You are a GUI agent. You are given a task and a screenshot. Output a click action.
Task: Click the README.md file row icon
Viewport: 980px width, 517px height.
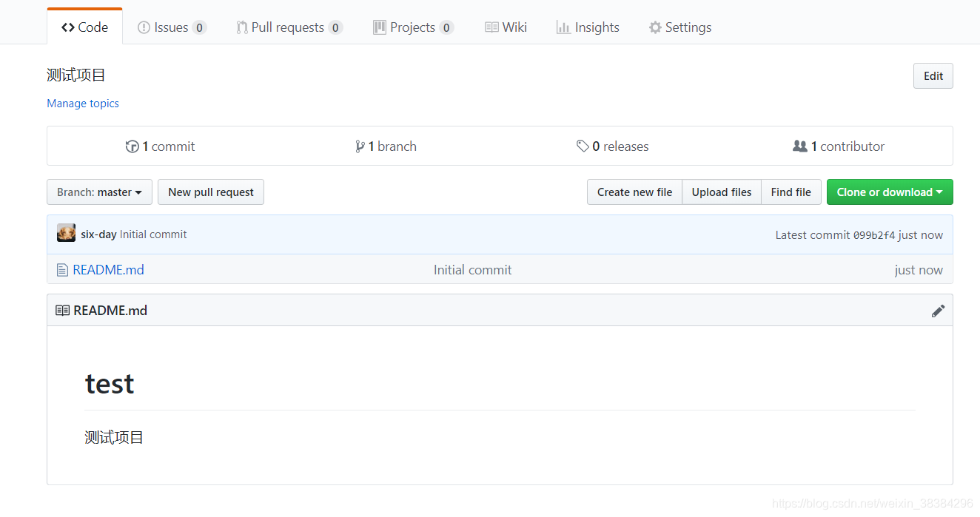[x=62, y=270]
